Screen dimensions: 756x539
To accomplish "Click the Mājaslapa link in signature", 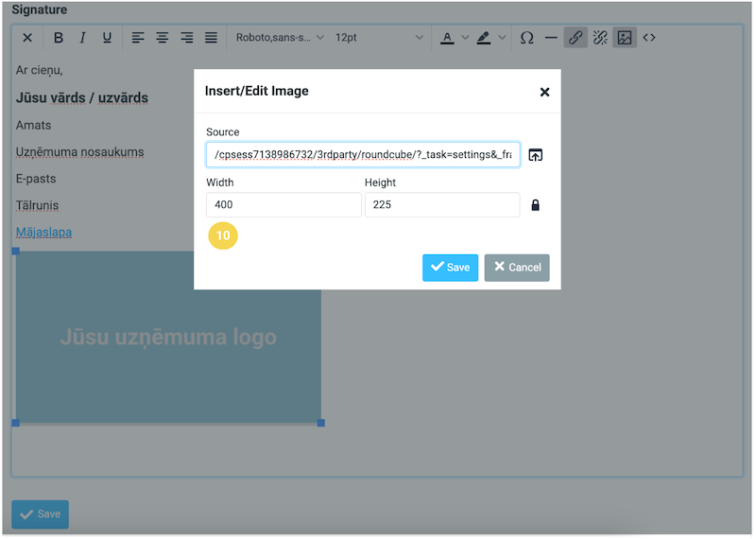I will tap(43, 232).
